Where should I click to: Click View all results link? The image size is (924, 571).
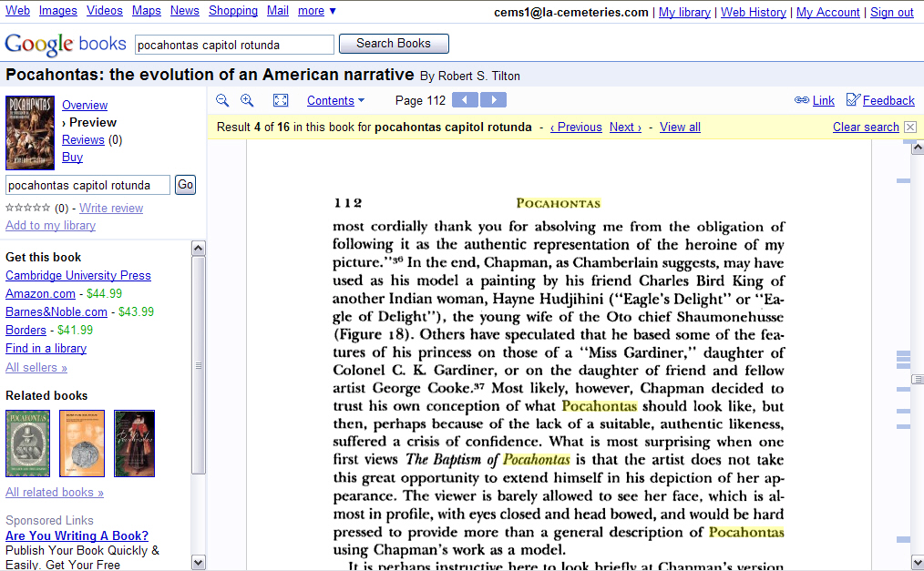click(680, 127)
